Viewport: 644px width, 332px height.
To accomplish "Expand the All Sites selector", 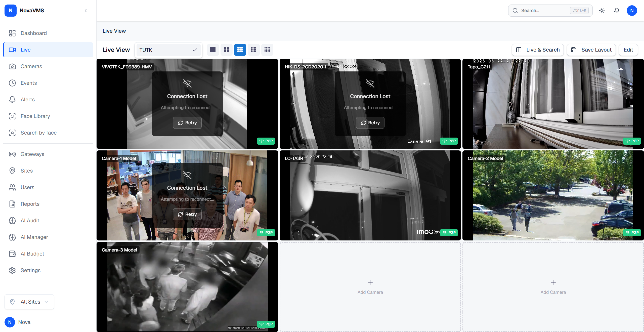I will pos(29,302).
